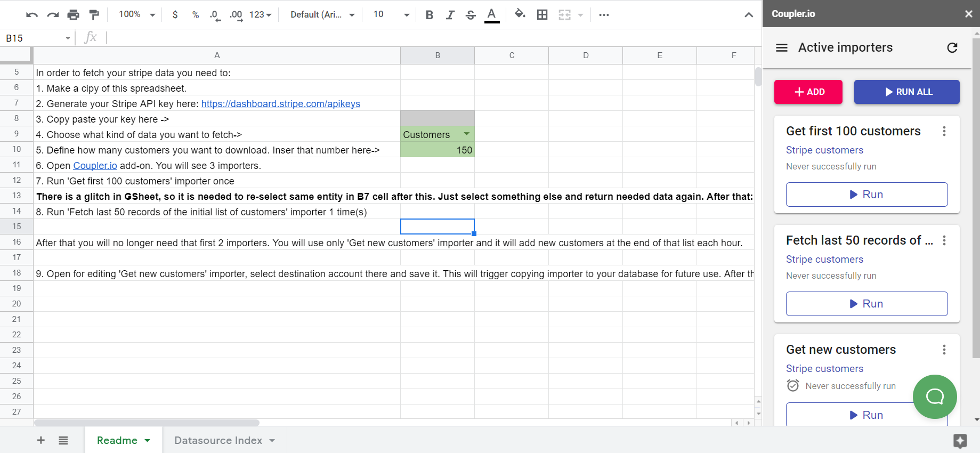Open the Name box dropdown arrow
Viewport: 980px width, 453px height.
tap(68, 38)
